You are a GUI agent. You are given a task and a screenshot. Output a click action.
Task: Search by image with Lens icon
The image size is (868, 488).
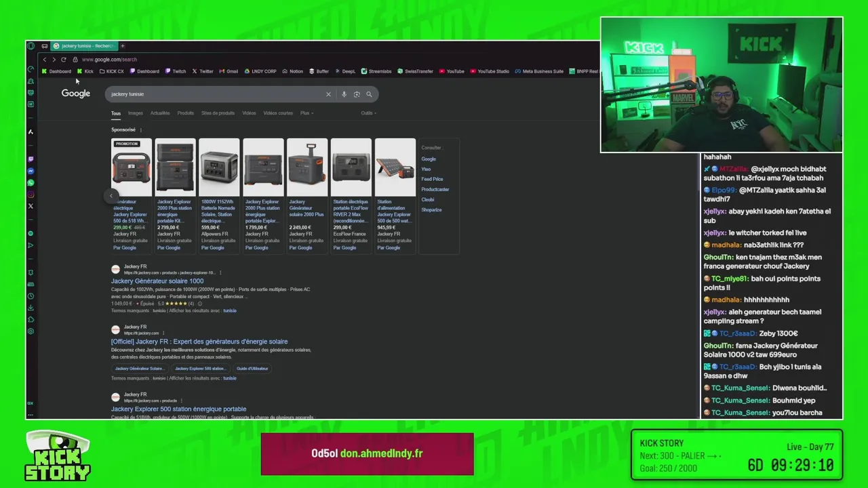[357, 94]
